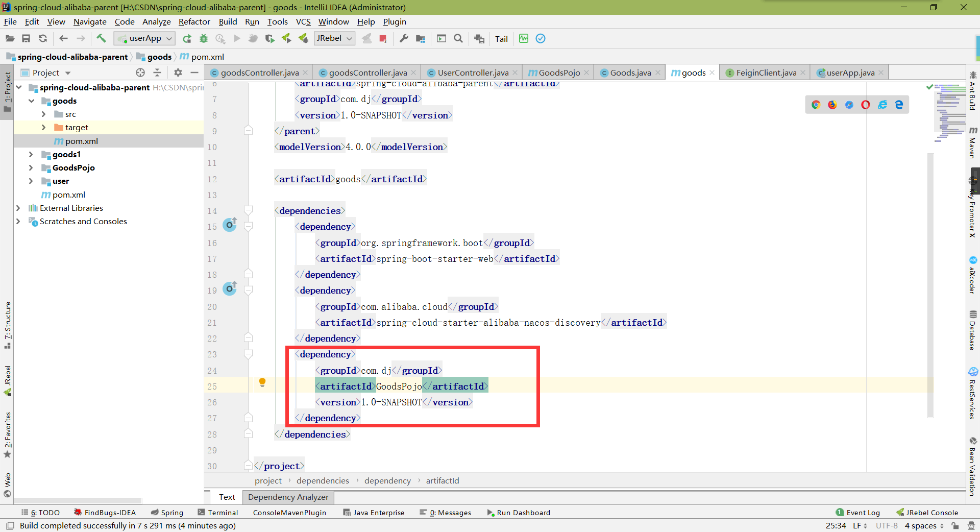980x532 pixels.
Task: Change the LF line separator in status bar
Action: (x=860, y=525)
